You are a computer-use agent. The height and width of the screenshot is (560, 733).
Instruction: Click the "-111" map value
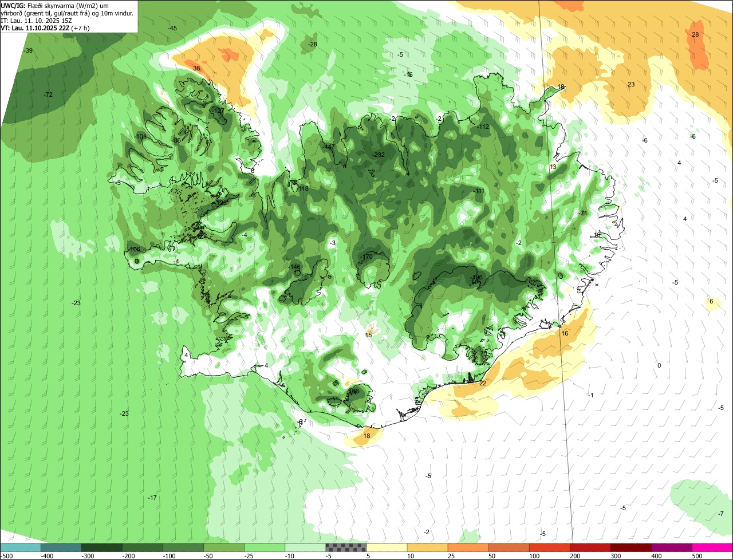pyautogui.click(x=479, y=191)
